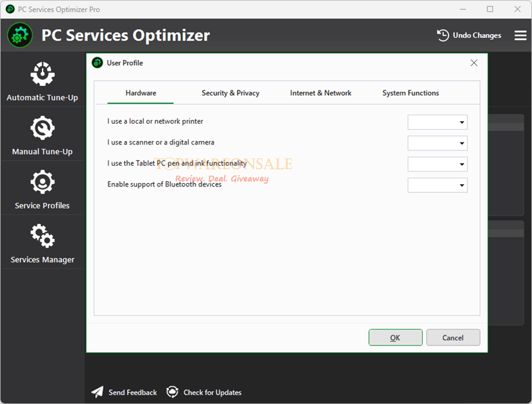Switch to the Security & Privacy tab
Screen dimensions: 532x404
click(x=230, y=93)
